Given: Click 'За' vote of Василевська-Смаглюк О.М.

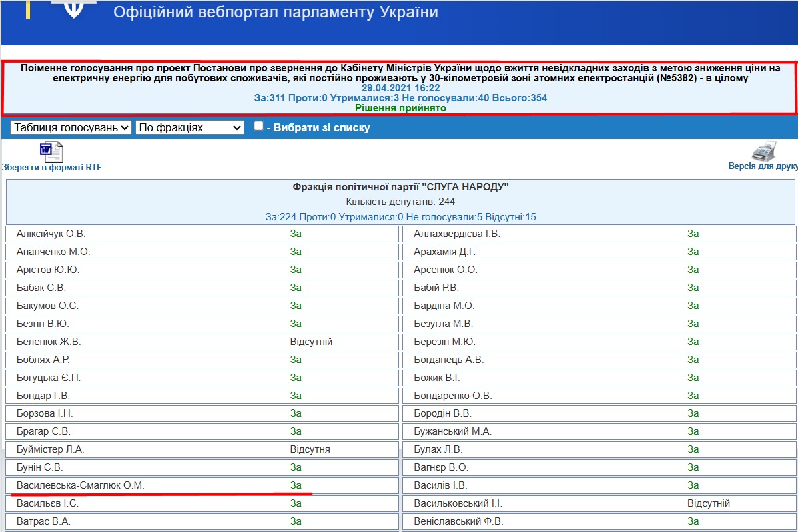Looking at the screenshot, I should [296, 485].
